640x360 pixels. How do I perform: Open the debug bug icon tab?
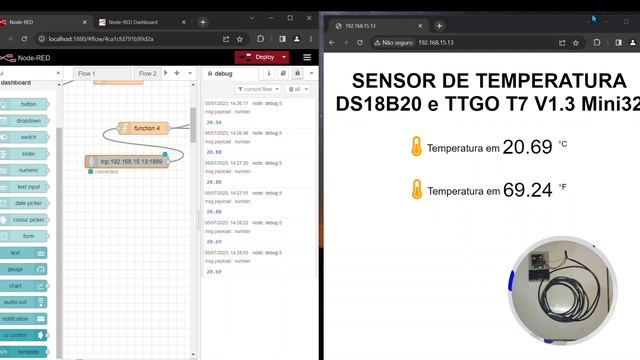click(298, 73)
